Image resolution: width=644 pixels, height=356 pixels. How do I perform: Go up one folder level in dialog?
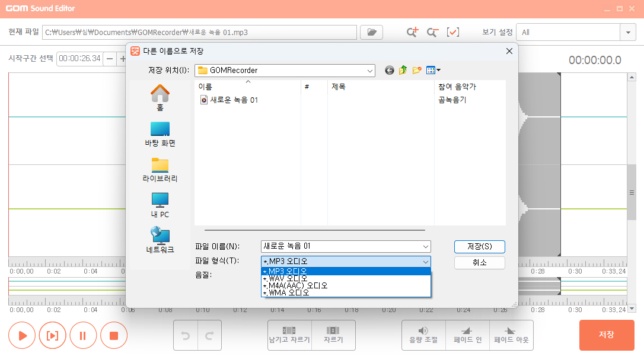pyautogui.click(x=403, y=70)
